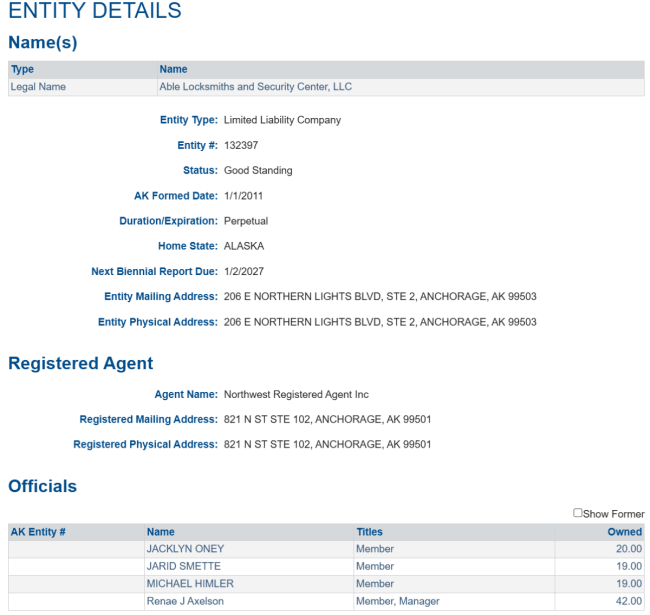Select official JARID SMETTE
Screen dimensions: 650x615
[184, 566]
